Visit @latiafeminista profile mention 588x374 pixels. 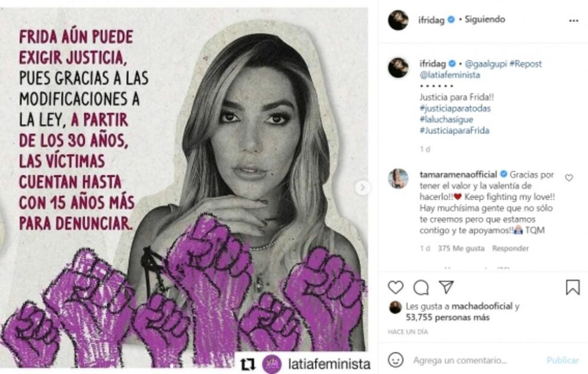pos(450,75)
